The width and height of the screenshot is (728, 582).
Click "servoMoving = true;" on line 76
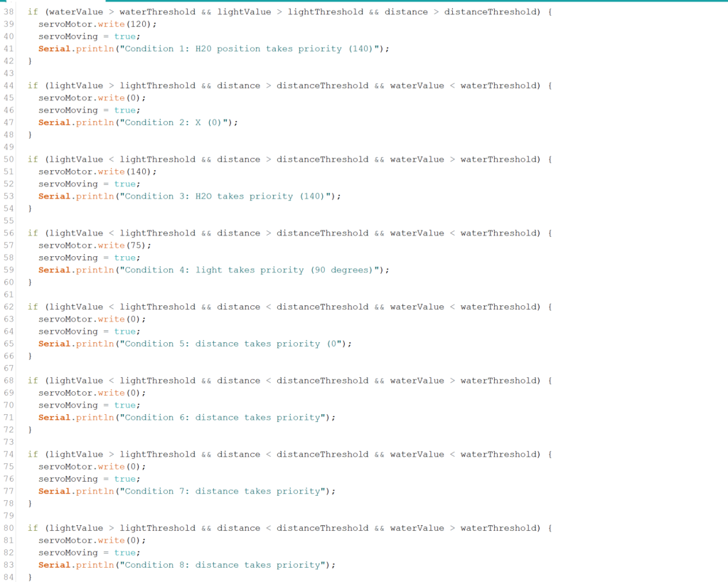pyautogui.click(x=89, y=480)
